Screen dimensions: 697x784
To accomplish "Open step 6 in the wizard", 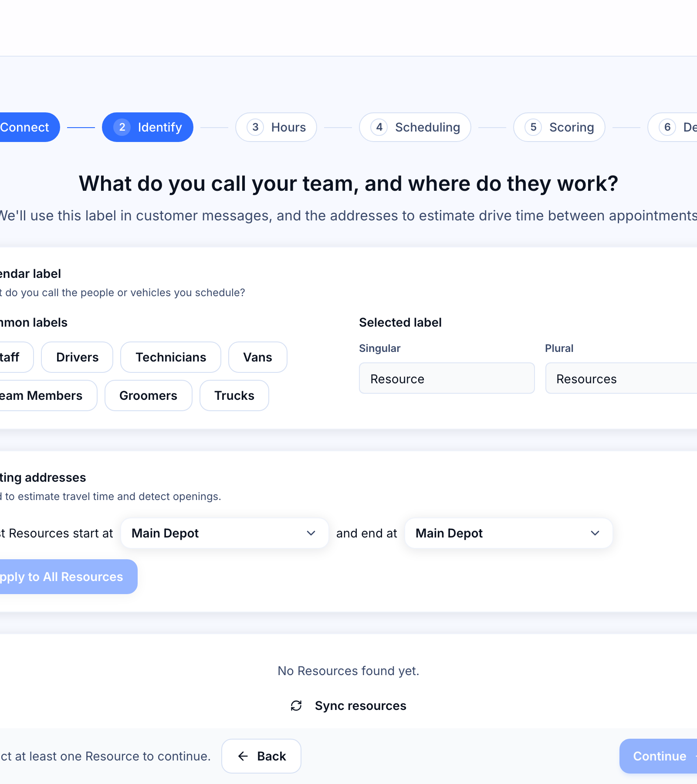I will coord(673,127).
